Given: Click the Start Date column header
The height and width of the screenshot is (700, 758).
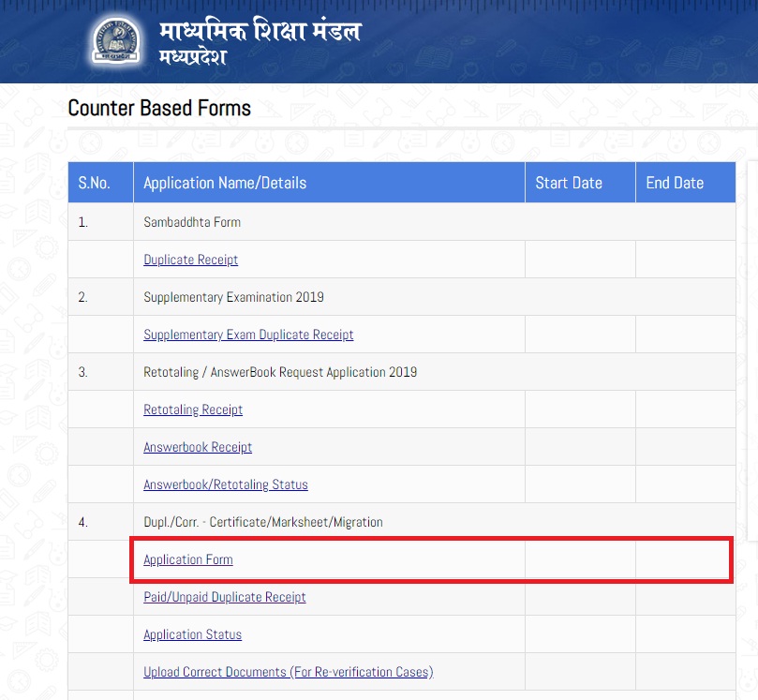Looking at the screenshot, I should pos(568,183).
